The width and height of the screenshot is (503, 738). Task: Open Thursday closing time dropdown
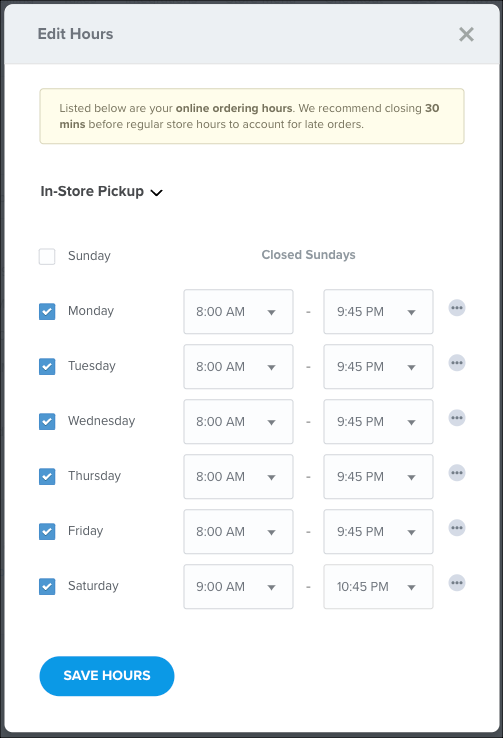click(378, 476)
